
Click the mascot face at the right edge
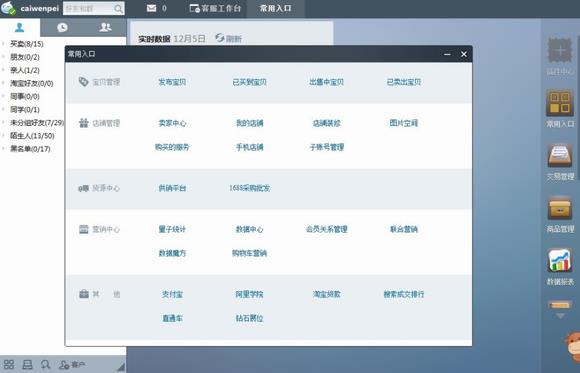[572, 346]
